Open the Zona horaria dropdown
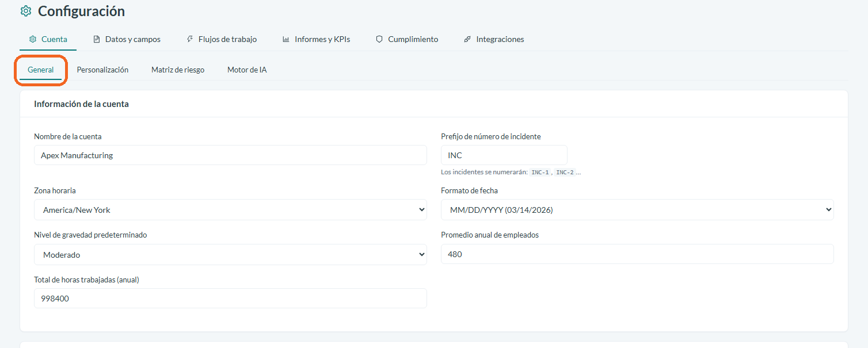The image size is (868, 348). [230, 210]
